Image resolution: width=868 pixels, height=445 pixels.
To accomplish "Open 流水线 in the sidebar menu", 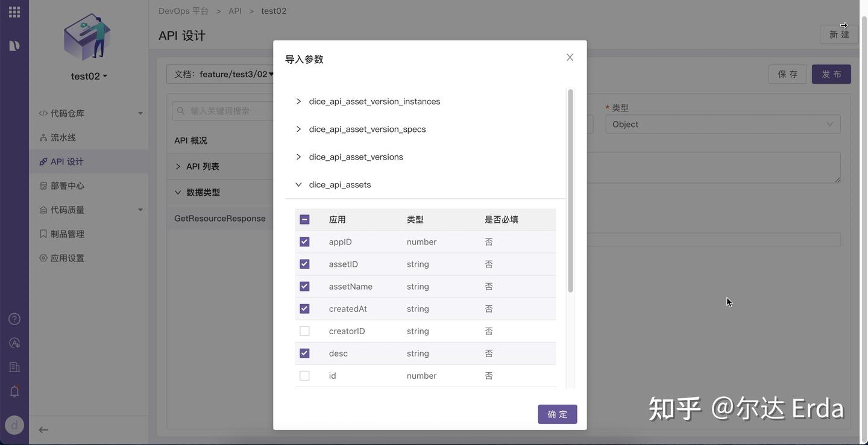I will tap(89, 138).
